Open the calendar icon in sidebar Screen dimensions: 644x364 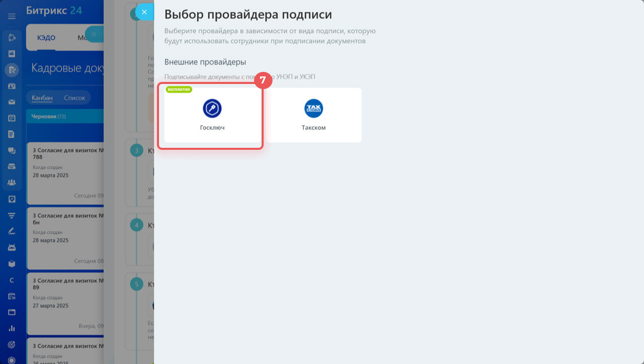[12, 118]
